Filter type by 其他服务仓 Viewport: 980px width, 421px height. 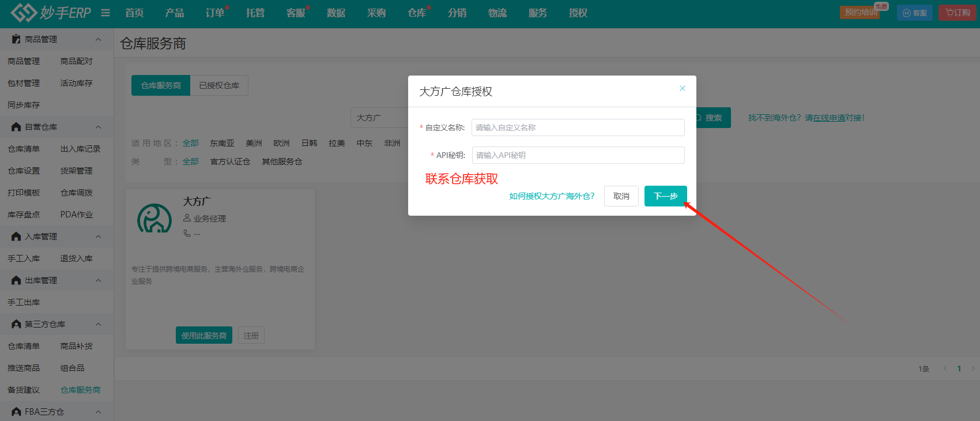coord(282,161)
